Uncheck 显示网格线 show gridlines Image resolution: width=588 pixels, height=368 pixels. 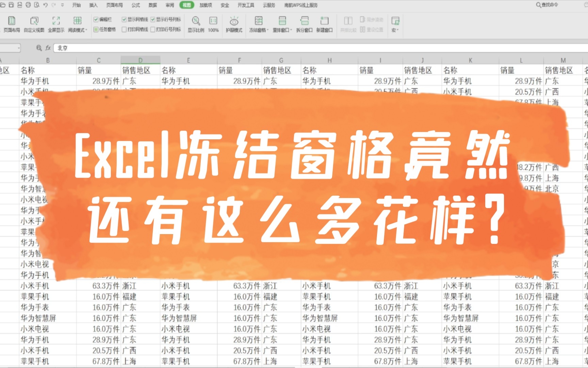click(124, 19)
